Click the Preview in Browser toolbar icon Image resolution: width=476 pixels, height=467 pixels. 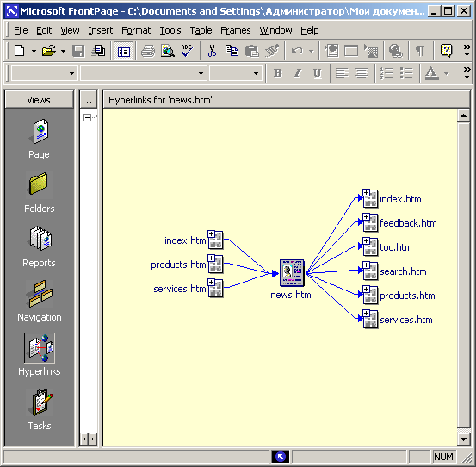(x=168, y=51)
